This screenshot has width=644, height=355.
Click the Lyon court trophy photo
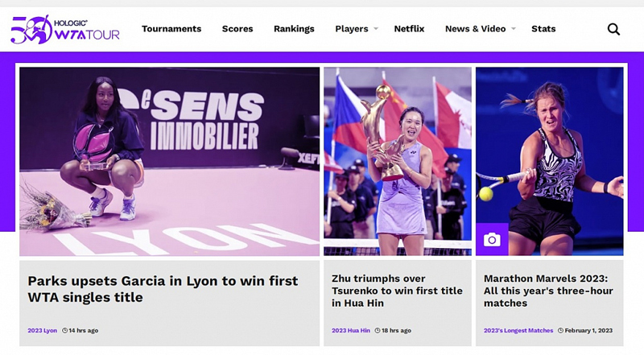pos(169,162)
